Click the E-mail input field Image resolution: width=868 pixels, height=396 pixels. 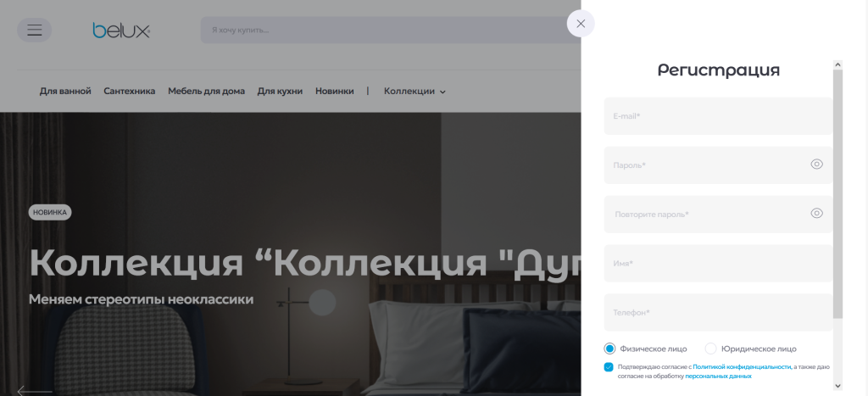coord(718,116)
